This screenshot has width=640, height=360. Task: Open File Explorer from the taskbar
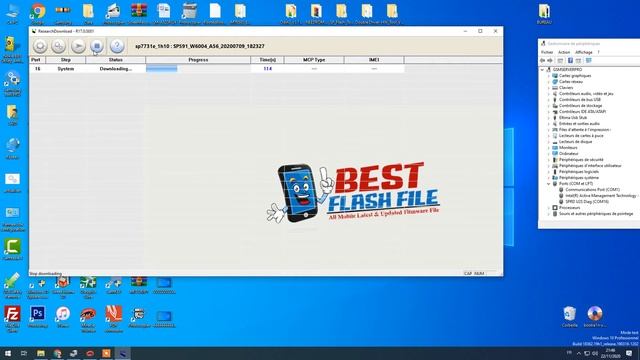tap(41, 353)
